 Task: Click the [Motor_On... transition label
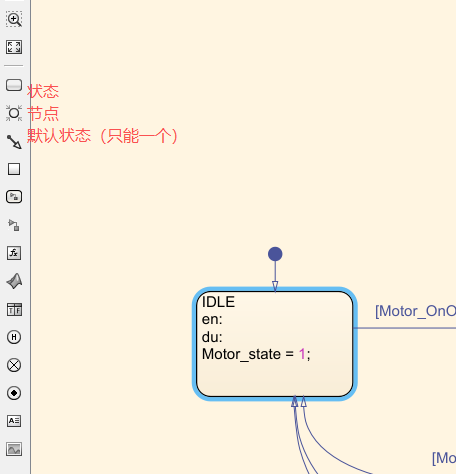click(x=415, y=311)
